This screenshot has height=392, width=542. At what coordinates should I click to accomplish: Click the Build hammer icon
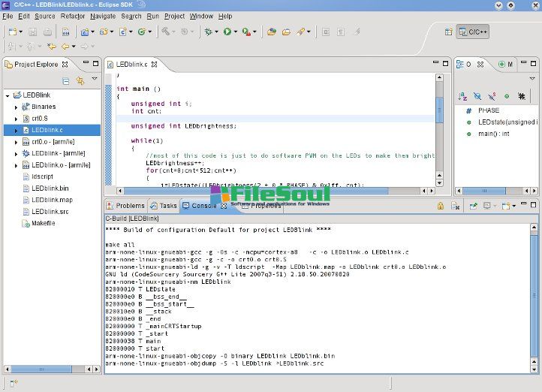click(x=167, y=32)
